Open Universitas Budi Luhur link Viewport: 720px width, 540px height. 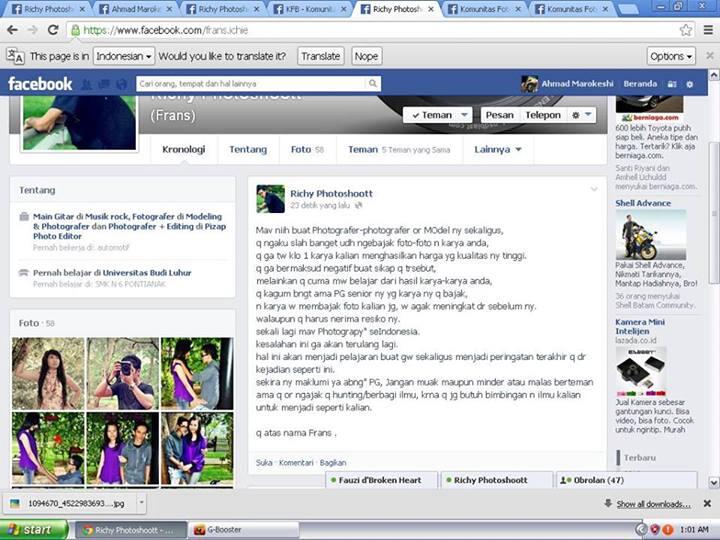tap(147, 273)
